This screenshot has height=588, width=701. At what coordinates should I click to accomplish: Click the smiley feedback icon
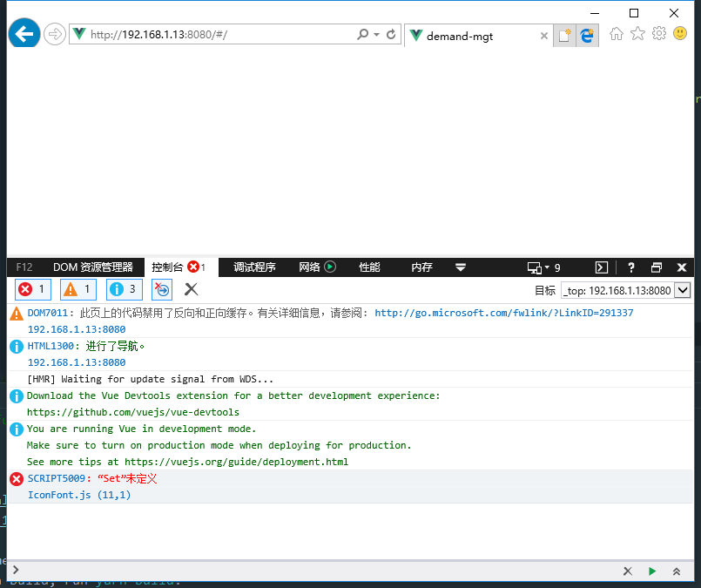click(x=680, y=33)
